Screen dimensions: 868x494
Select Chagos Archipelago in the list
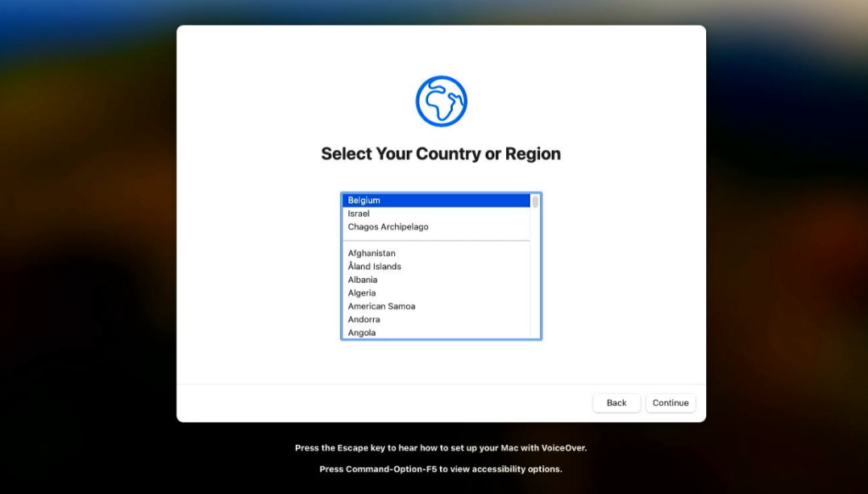(437, 227)
